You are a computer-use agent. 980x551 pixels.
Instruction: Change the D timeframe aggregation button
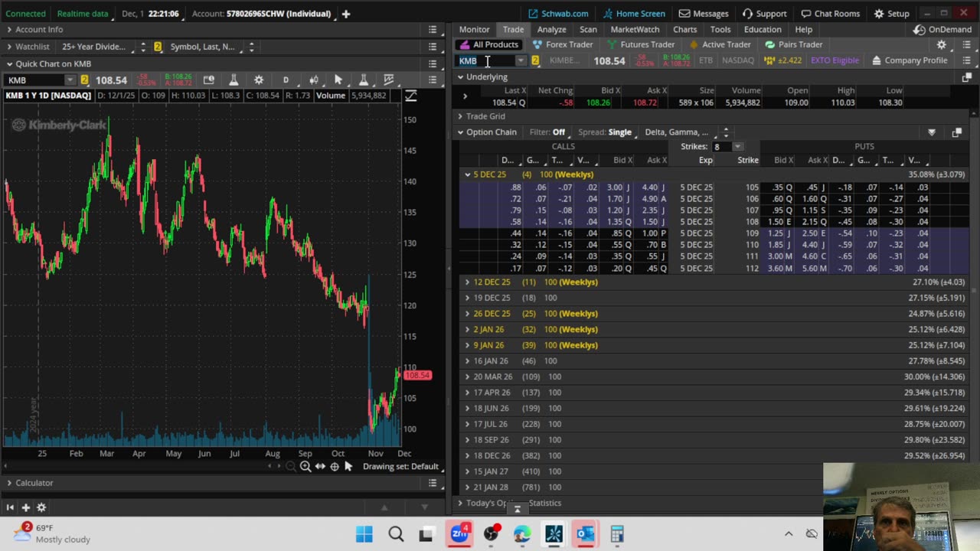click(286, 80)
